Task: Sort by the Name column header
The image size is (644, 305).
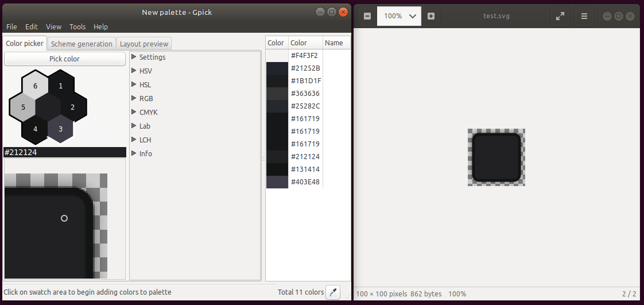Action: coord(337,43)
